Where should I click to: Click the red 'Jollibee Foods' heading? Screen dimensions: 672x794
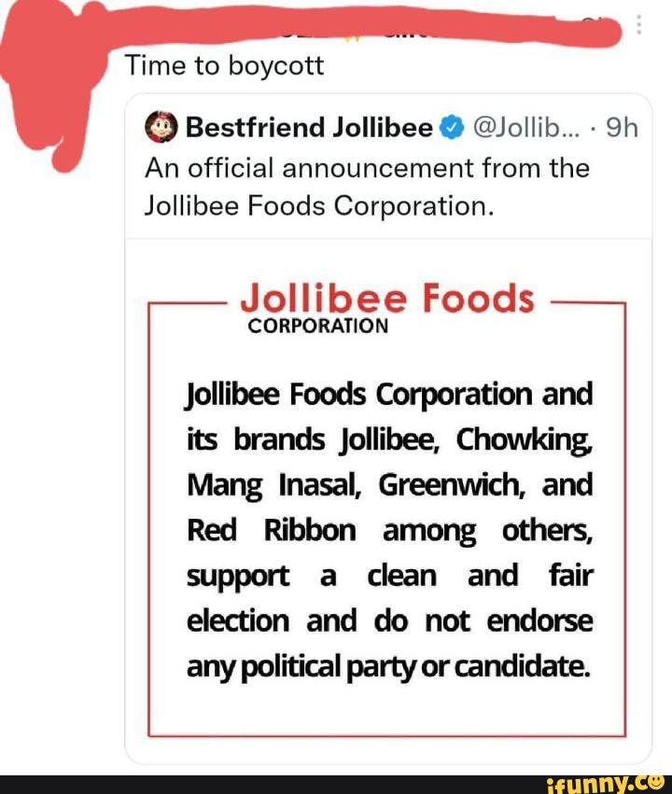387,298
